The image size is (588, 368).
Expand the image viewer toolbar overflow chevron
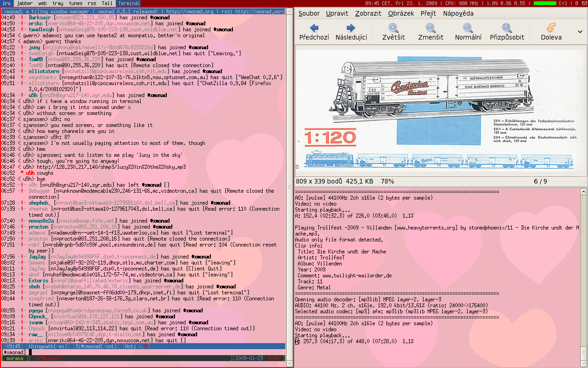point(580,31)
